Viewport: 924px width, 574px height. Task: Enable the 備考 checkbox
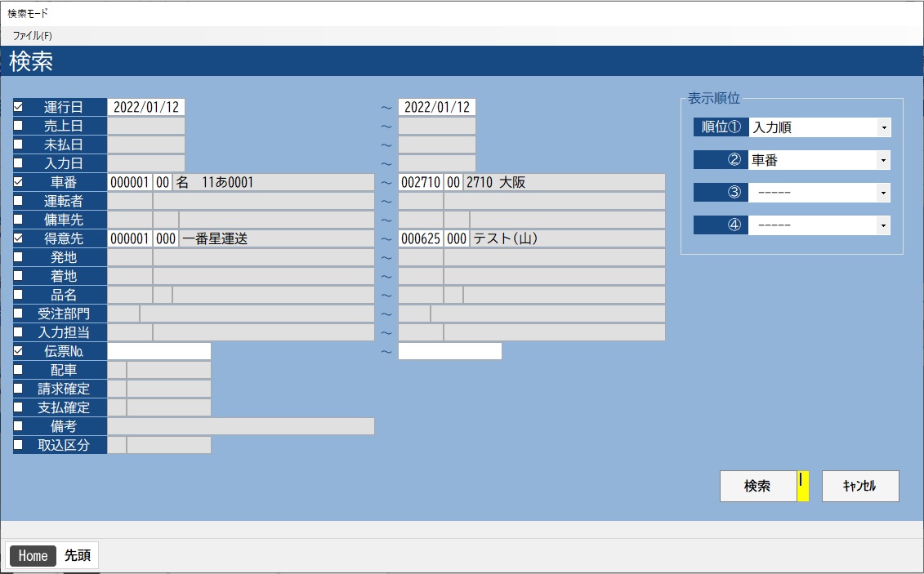click(x=18, y=426)
